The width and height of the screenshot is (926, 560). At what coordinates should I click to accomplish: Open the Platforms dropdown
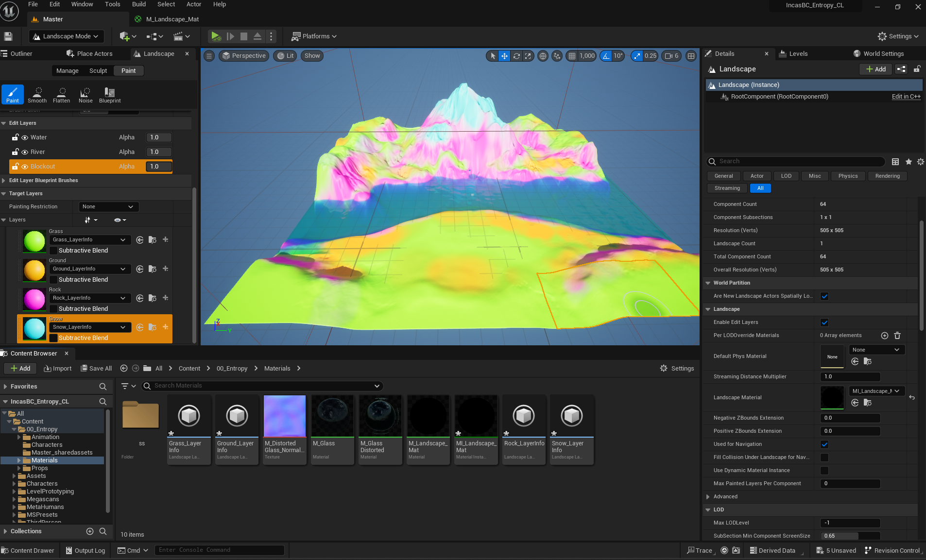[x=314, y=36]
